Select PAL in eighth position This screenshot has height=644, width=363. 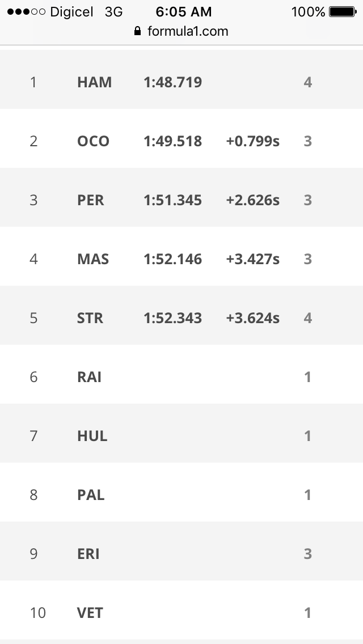[x=91, y=495]
